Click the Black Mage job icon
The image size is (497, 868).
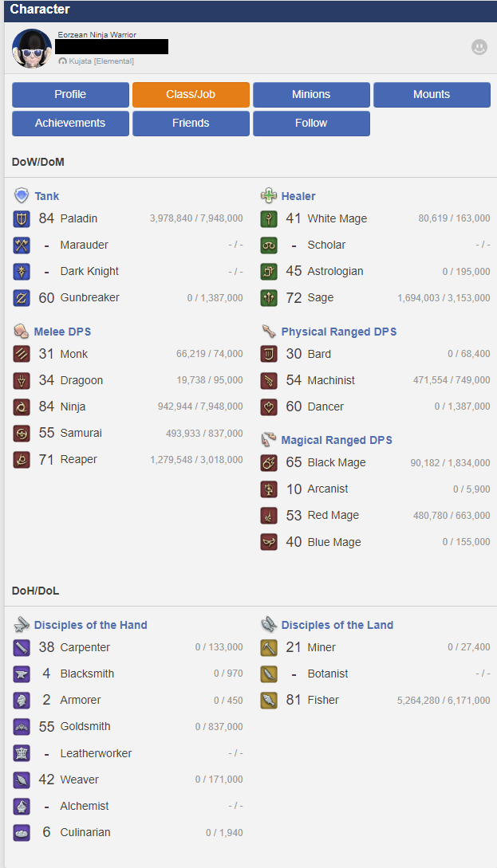(269, 462)
